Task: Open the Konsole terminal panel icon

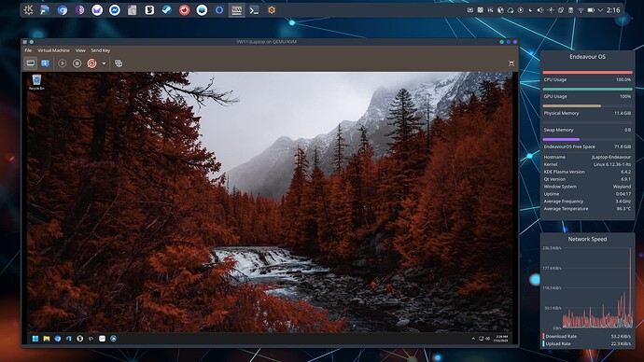Action: click(254, 10)
